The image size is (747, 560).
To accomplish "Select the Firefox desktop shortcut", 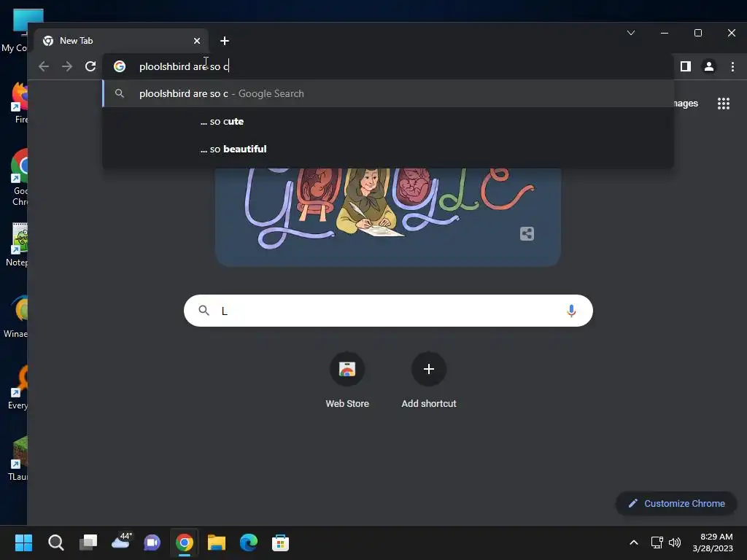I will tap(19, 103).
